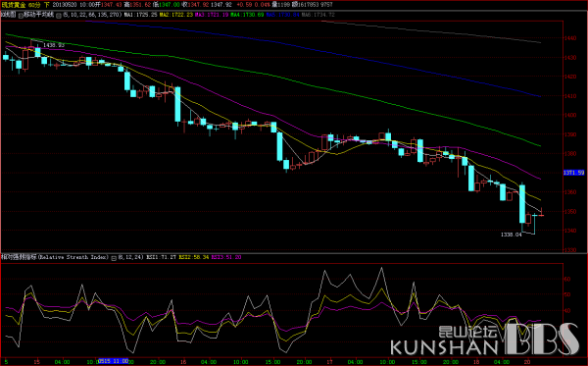This screenshot has height=366, width=588.
Task: Select the green MA4 legend label
Action: 247,15
